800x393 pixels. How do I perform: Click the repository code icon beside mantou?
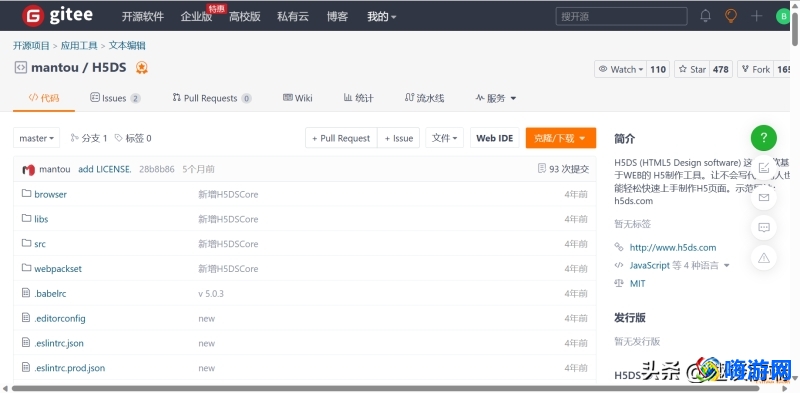pos(20,67)
